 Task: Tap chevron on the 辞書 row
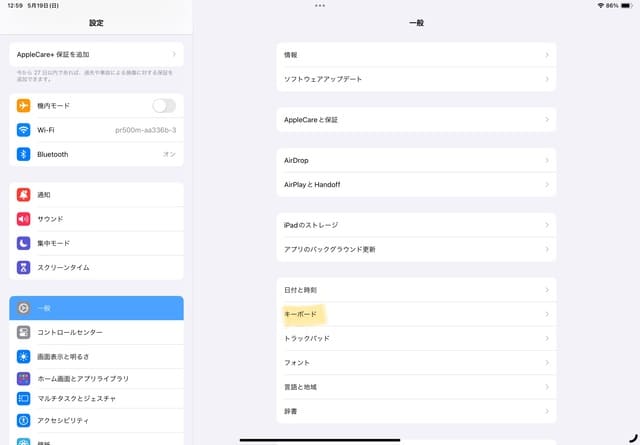tap(547, 411)
